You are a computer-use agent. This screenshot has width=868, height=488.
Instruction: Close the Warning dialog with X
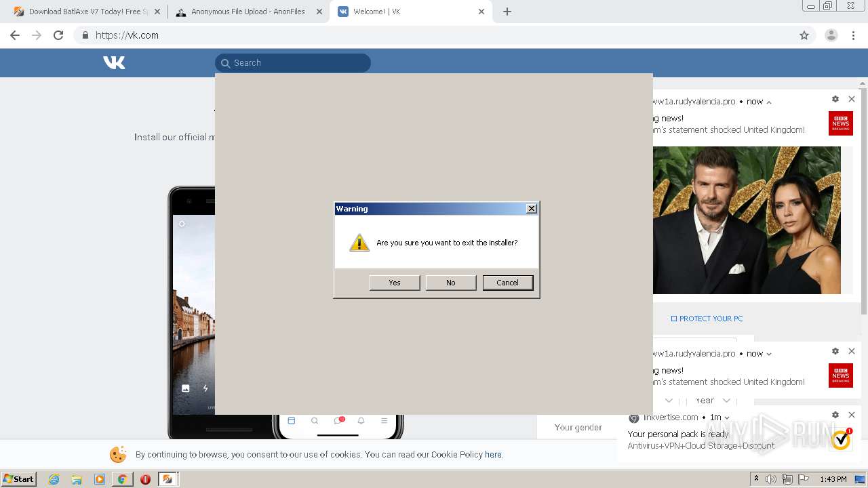pos(532,209)
